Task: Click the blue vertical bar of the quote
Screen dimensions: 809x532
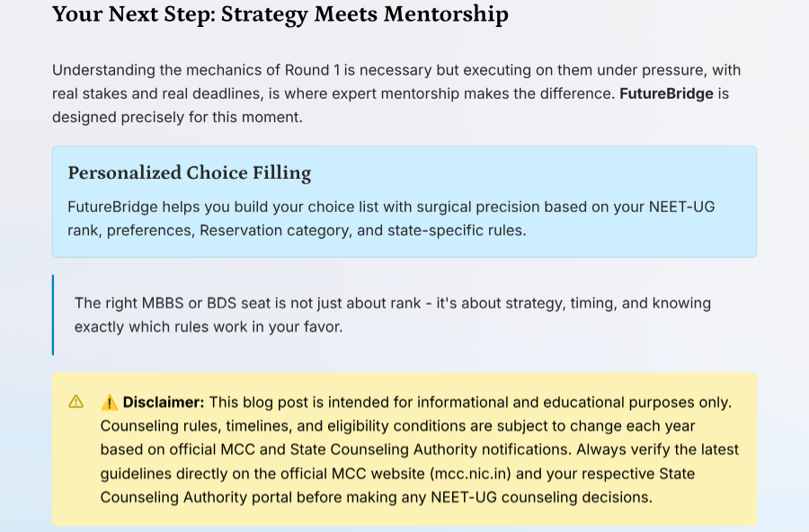Action: [x=53, y=315]
